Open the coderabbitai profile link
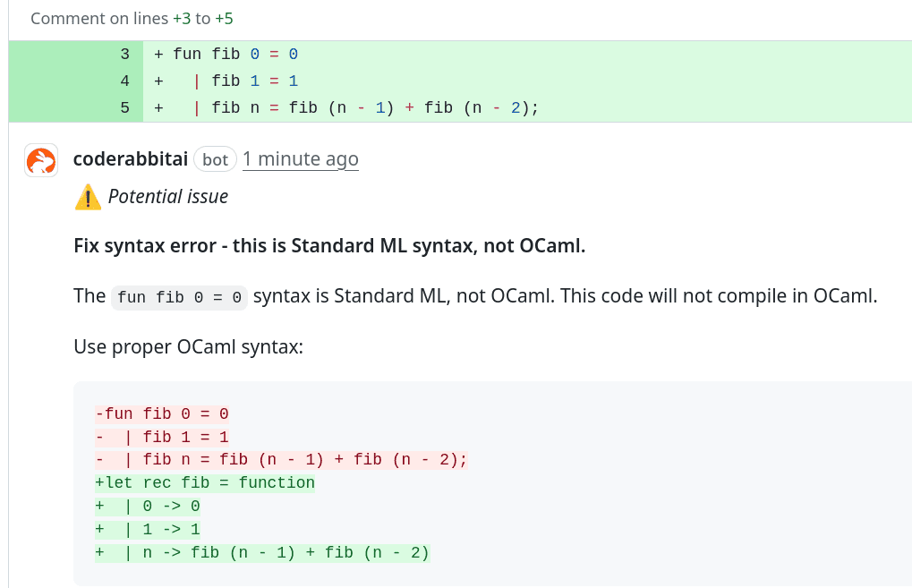This screenshot has width=912, height=588. 130,158
